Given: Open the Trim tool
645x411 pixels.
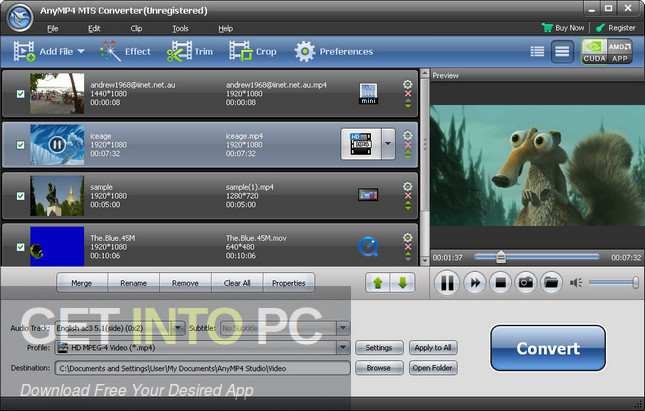Looking at the screenshot, I should 190,51.
